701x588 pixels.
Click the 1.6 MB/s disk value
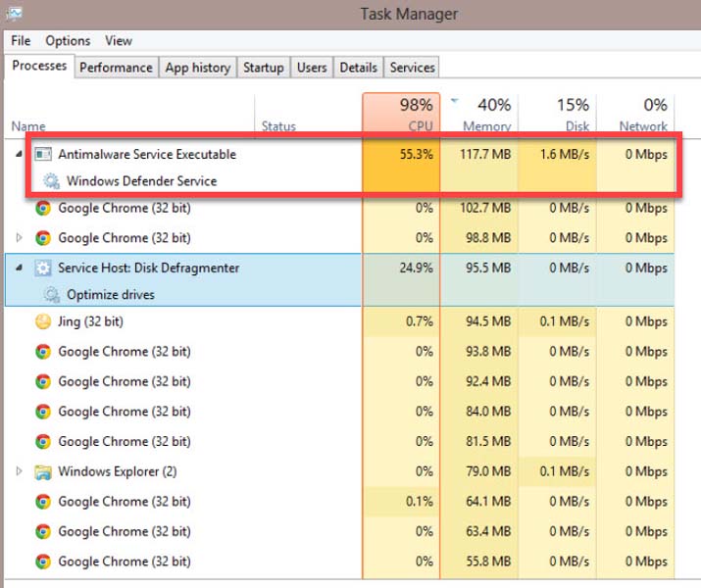pos(565,154)
